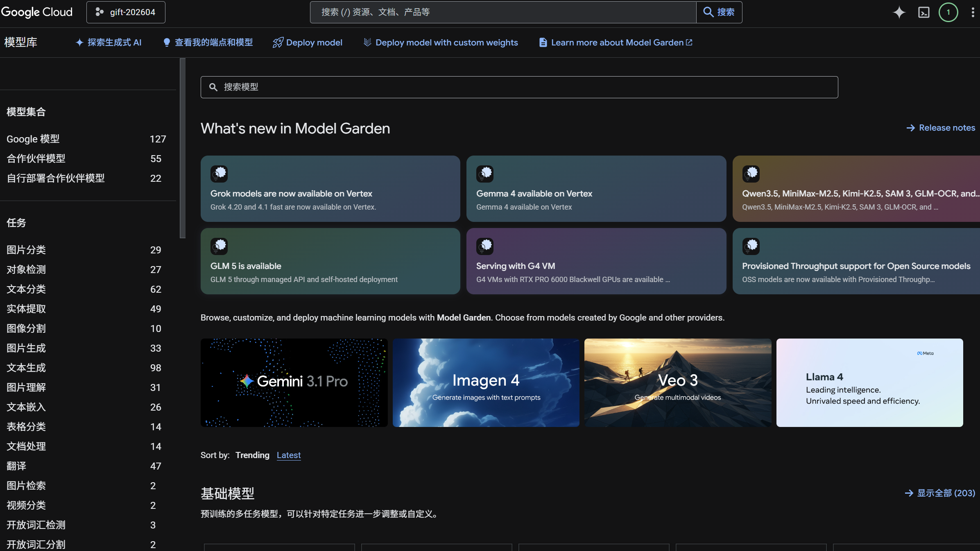980x551 pixels.
Task: Click the Serving with G4 VM card icon
Action: 485,246
